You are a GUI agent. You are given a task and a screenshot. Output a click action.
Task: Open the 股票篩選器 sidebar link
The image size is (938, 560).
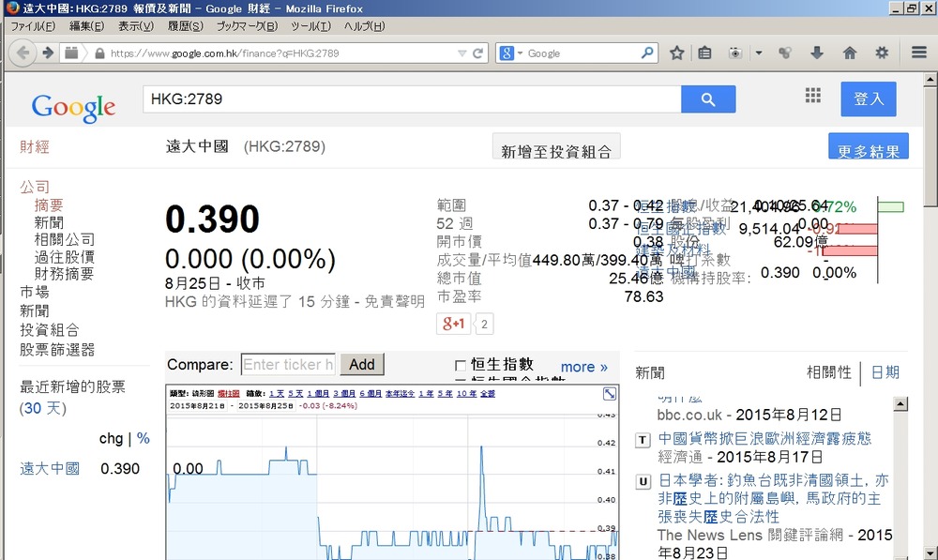[57, 350]
